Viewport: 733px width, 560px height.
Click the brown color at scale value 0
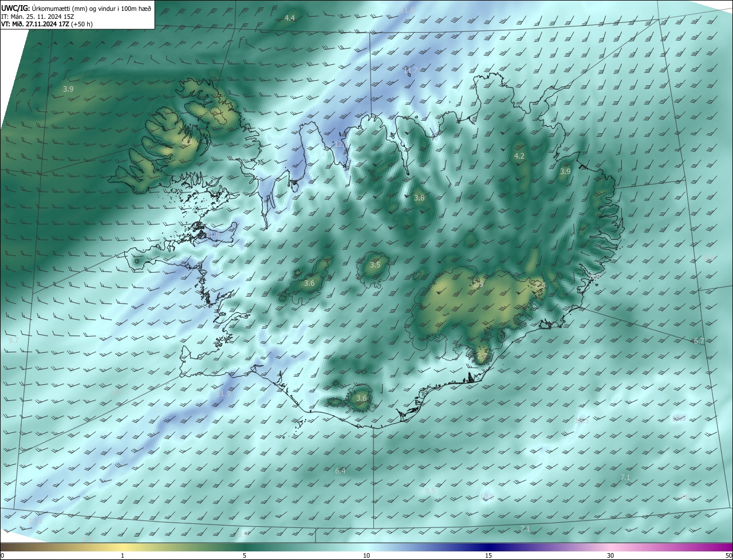[3, 547]
